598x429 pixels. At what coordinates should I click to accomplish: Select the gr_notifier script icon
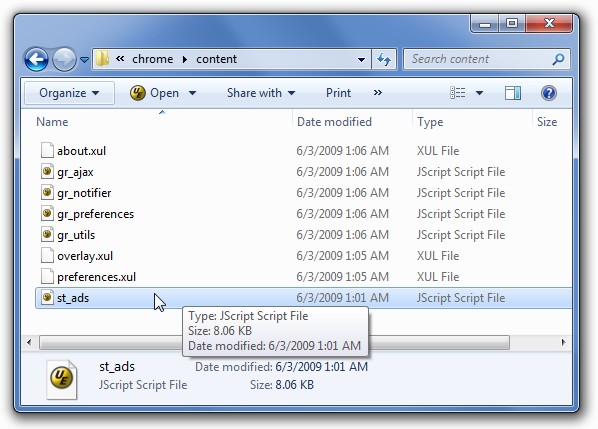pyautogui.click(x=47, y=192)
